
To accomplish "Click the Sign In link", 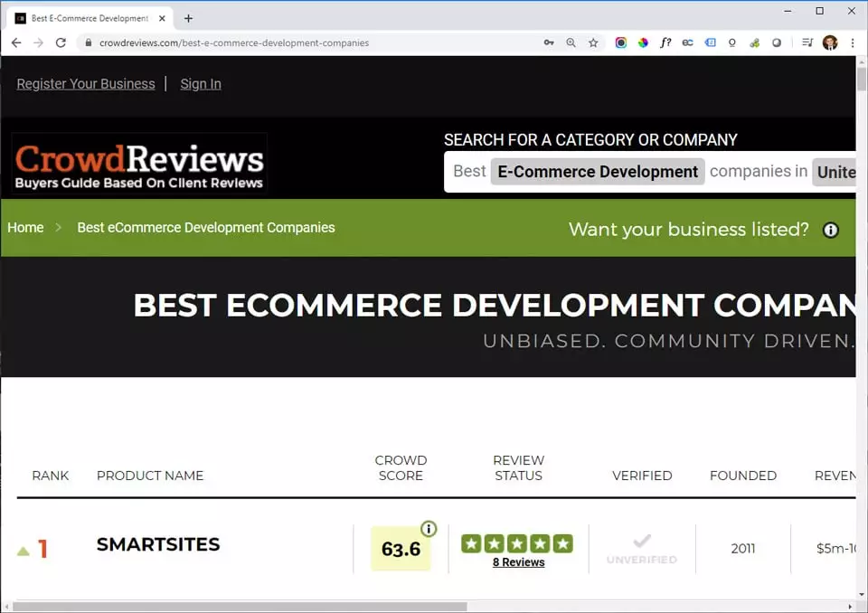I will coord(201,83).
